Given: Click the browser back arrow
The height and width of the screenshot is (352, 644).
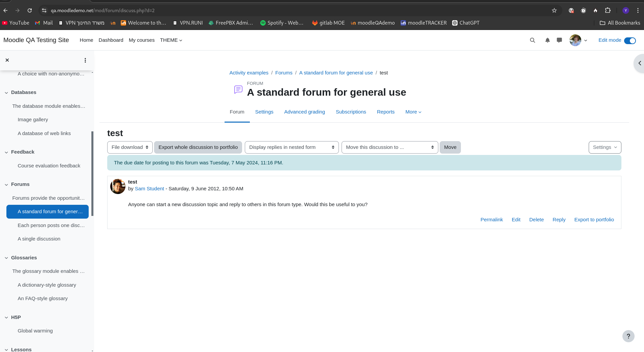Looking at the screenshot, I should click(x=5, y=10).
